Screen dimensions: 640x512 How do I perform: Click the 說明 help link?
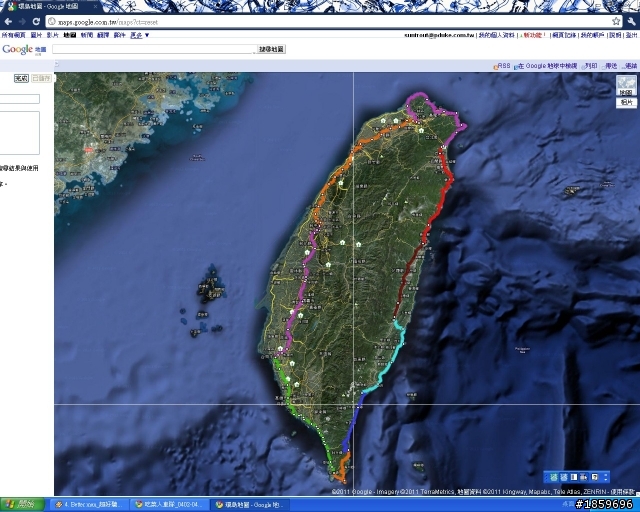[x=615, y=35]
